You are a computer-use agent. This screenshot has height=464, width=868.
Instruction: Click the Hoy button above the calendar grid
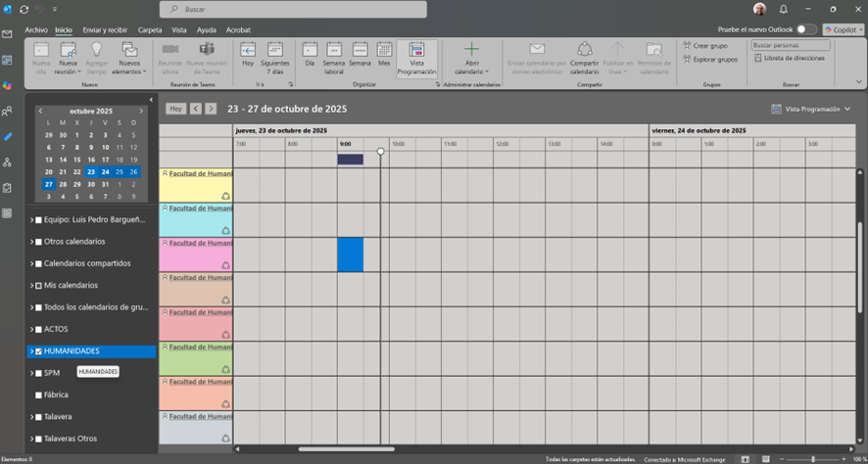coord(175,109)
